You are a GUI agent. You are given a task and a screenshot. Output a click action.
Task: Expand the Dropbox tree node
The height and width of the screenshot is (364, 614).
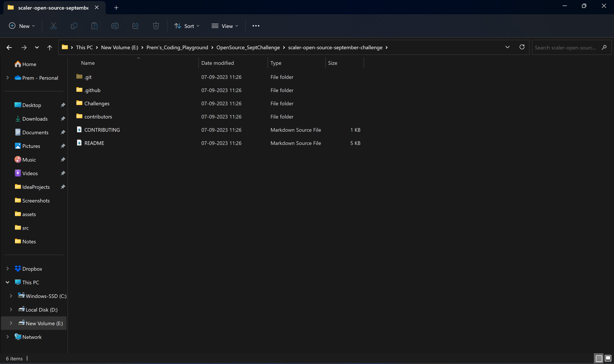7,269
